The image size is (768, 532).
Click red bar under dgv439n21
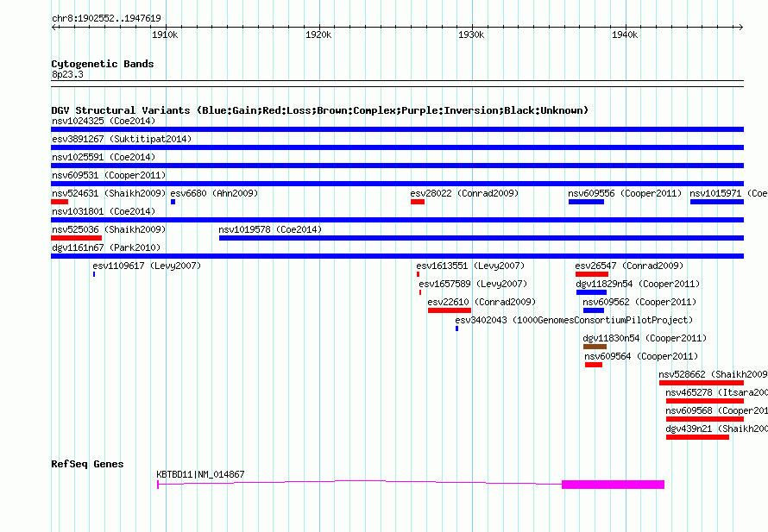tap(697, 437)
